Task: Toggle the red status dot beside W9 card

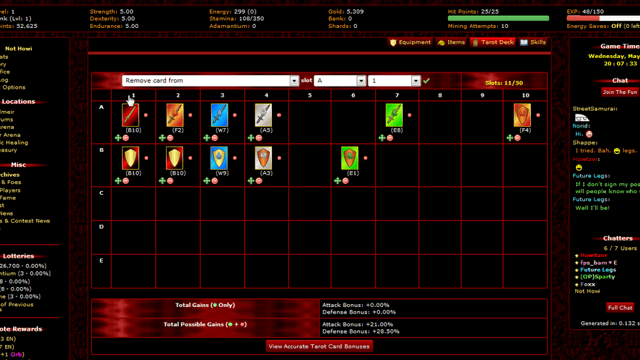Action: tap(235, 158)
